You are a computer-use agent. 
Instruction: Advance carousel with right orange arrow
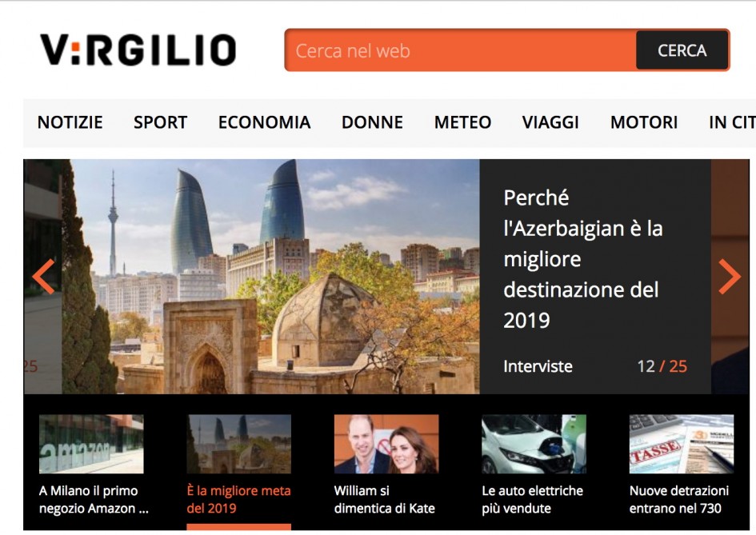click(729, 277)
